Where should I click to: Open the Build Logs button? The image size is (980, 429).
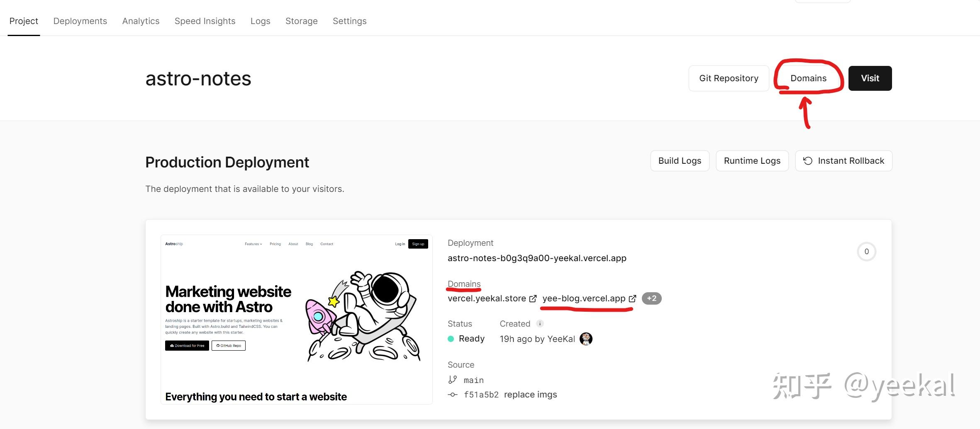(680, 161)
